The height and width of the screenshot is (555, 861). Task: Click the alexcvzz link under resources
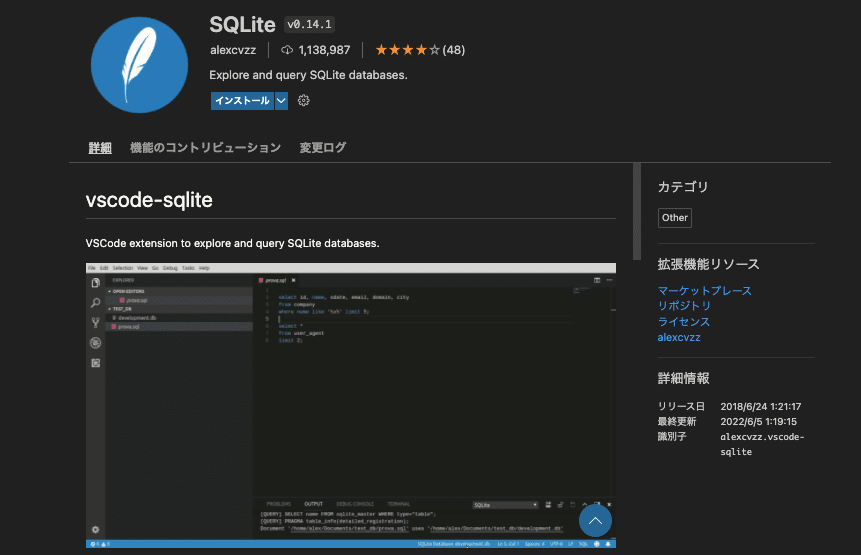coord(679,338)
